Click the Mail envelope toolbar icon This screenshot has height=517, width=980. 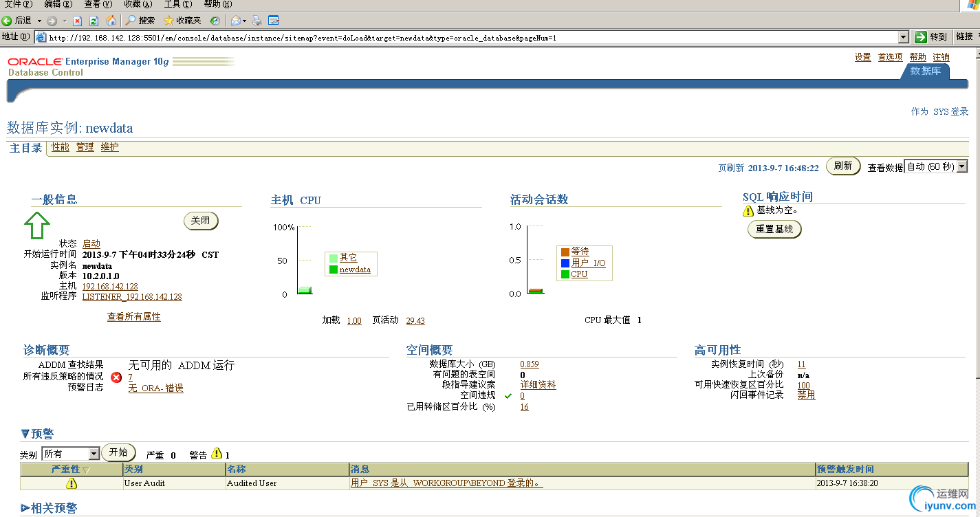(235, 21)
